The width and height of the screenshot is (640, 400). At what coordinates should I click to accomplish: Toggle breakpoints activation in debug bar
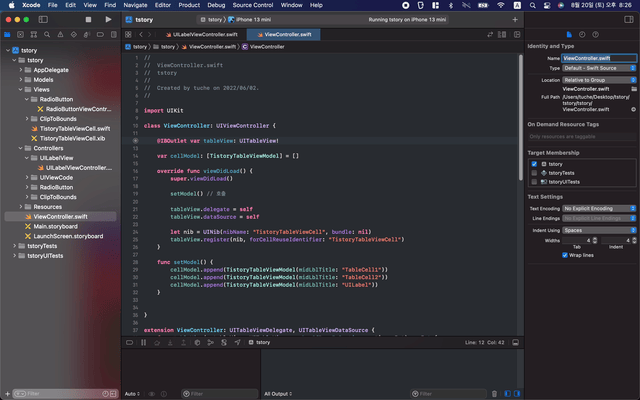click(129, 342)
